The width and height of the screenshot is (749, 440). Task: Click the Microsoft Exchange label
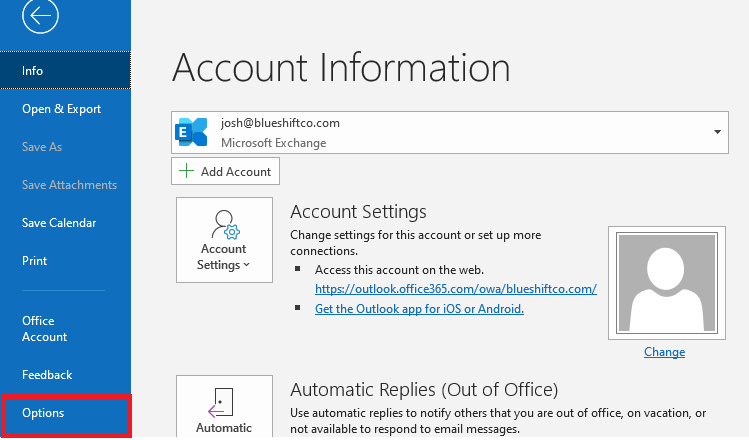[273, 143]
